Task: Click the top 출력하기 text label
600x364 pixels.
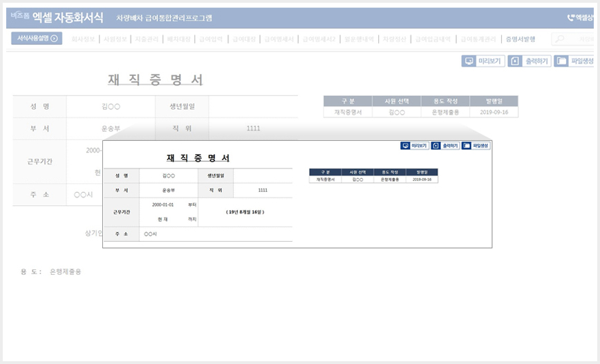Action: click(536, 61)
